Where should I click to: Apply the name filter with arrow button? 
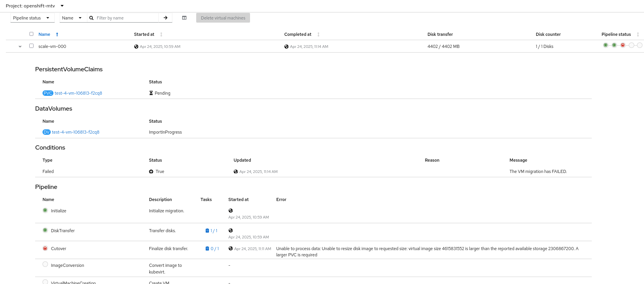(165, 18)
